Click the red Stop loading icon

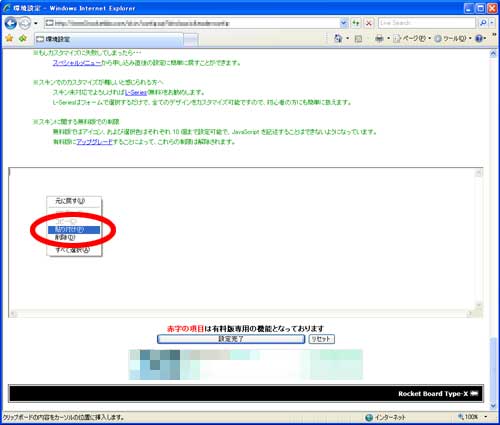369,23
